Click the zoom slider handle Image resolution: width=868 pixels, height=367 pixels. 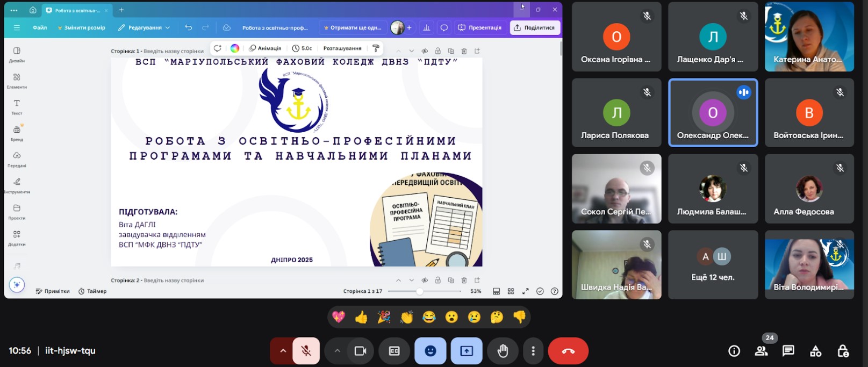[420, 291]
